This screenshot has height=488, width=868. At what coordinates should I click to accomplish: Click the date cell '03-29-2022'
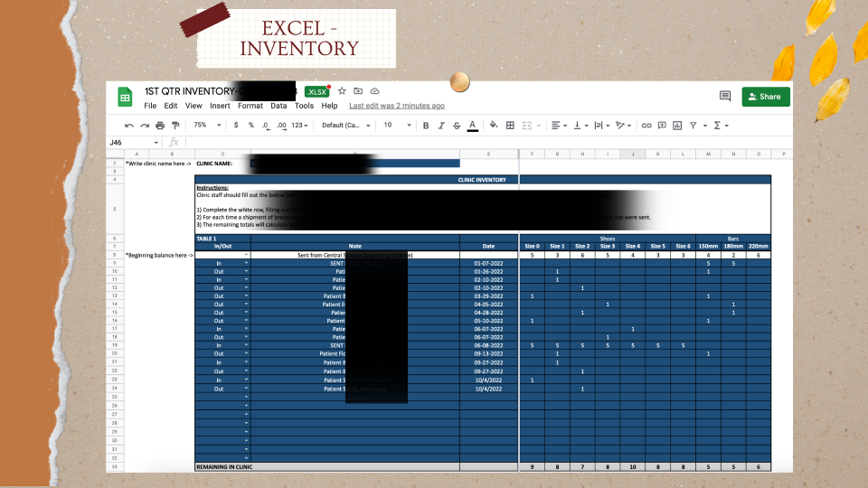pyautogui.click(x=488, y=296)
